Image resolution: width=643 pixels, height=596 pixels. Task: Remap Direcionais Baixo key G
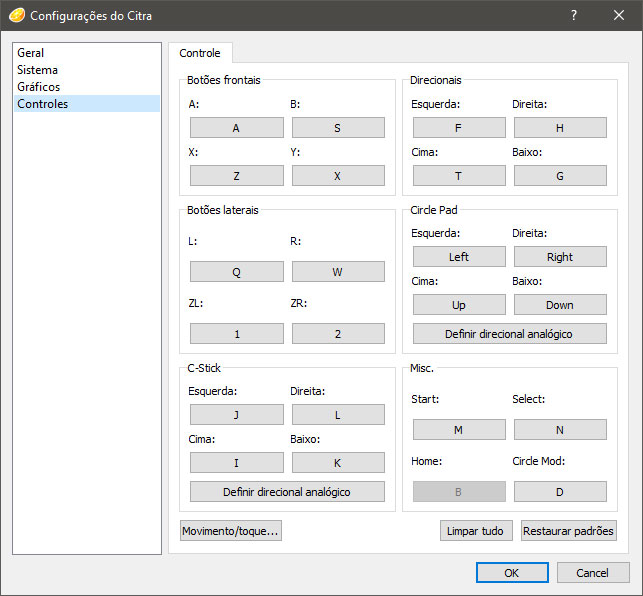coord(560,176)
